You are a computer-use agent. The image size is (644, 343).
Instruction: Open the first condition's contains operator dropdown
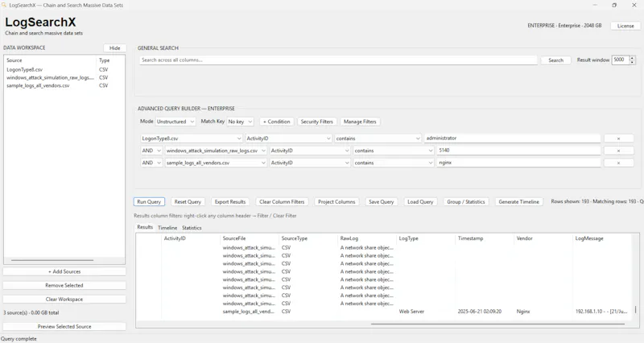click(x=378, y=138)
